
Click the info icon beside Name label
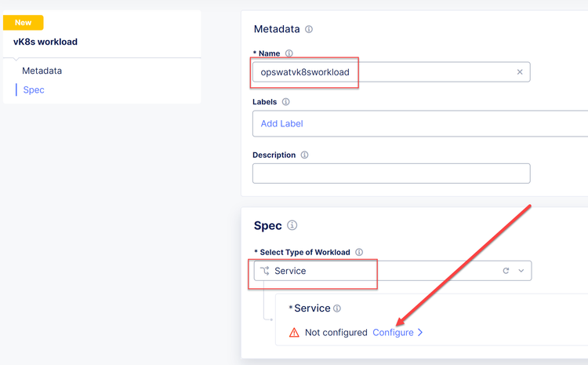tap(289, 53)
